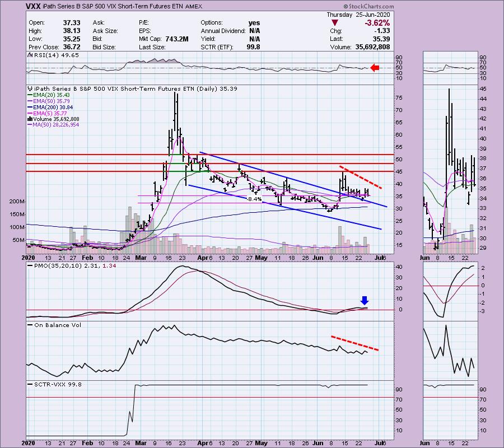Click the Annual Dividend N/A value
Screen dimensions: 504x448
(254, 31)
